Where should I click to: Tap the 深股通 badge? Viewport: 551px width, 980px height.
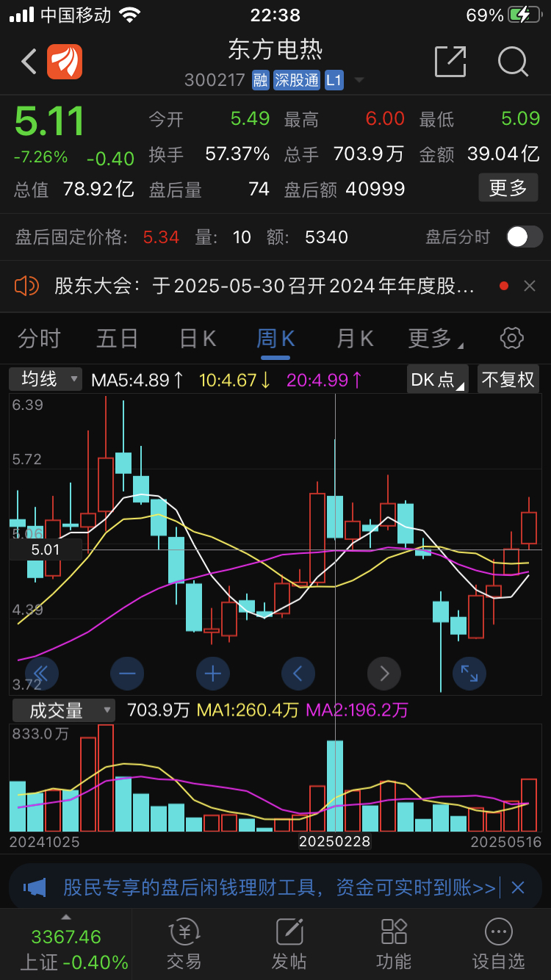point(297,80)
